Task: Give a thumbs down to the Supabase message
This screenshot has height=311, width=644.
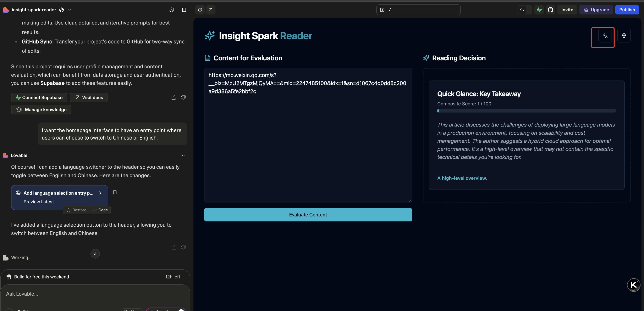Action: click(x=183, y=97)
